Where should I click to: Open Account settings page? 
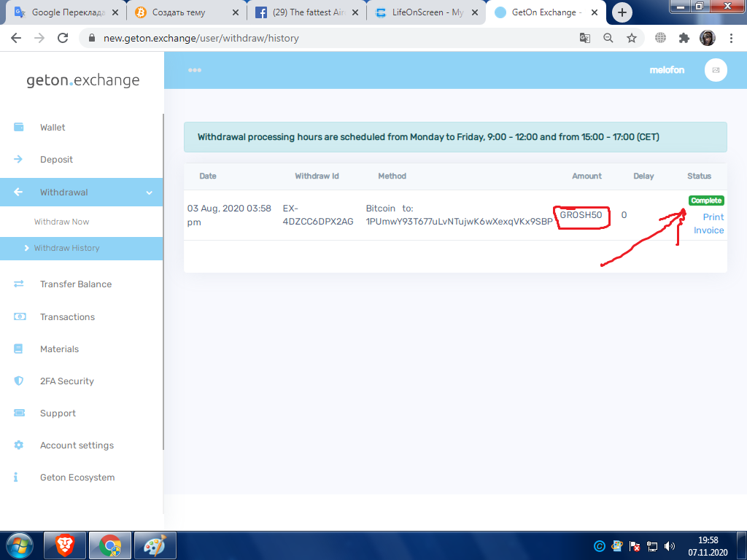(x=77, y=446)
